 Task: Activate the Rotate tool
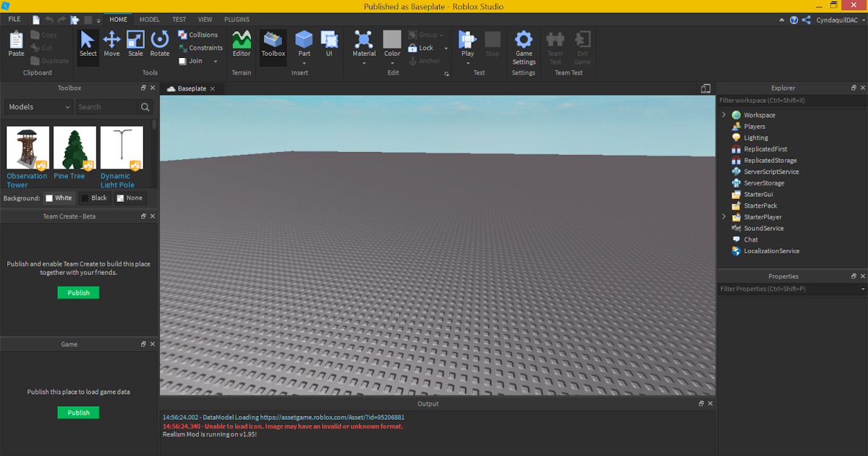160,43
